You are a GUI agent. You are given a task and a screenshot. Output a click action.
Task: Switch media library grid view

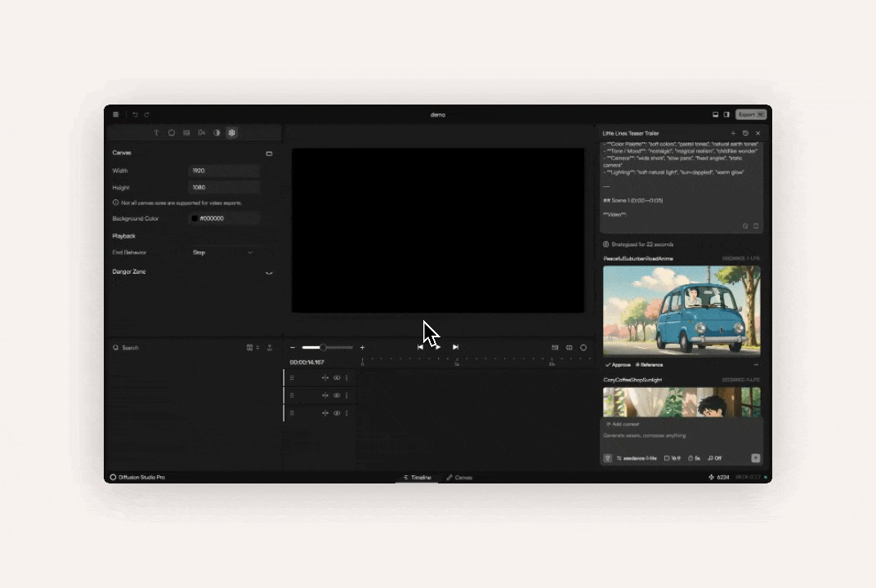pos(250,347)
